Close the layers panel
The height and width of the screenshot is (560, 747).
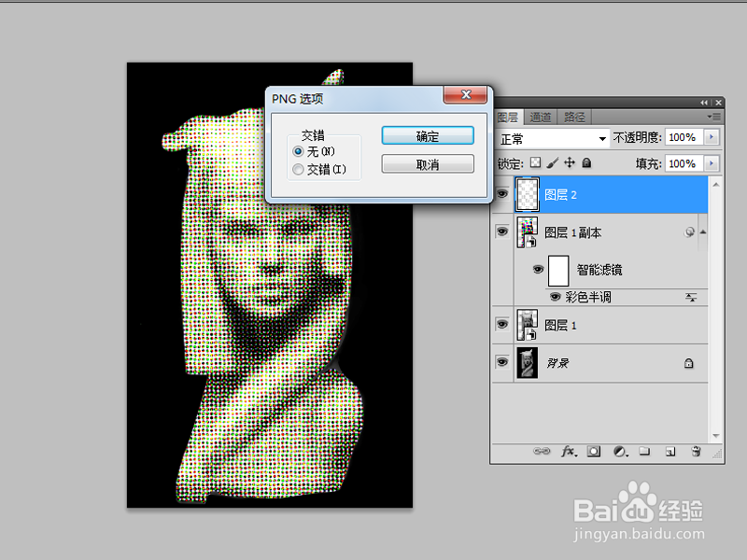point(718,103)
